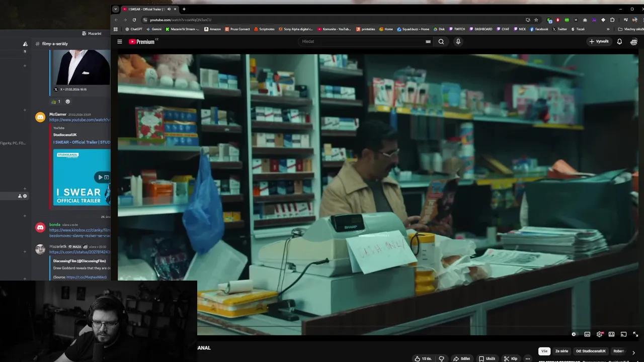Dislike the video with thumbs down

click(x=441, y=358)
